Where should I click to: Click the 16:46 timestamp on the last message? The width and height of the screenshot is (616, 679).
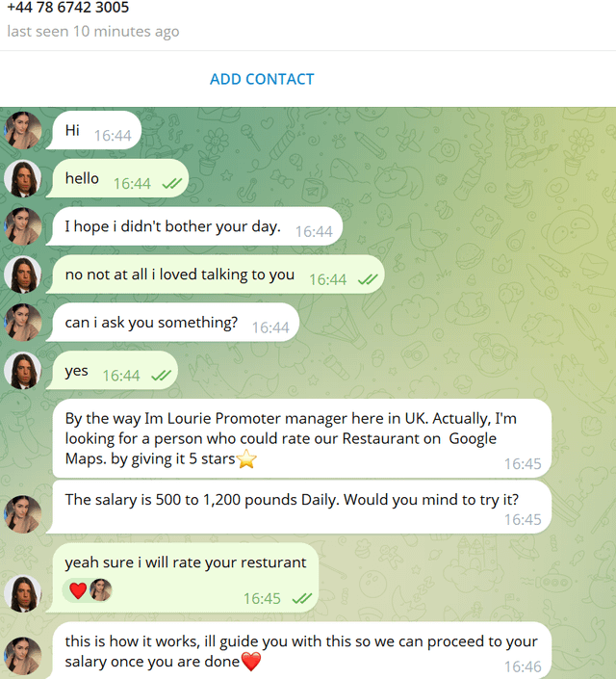[523, 666]
